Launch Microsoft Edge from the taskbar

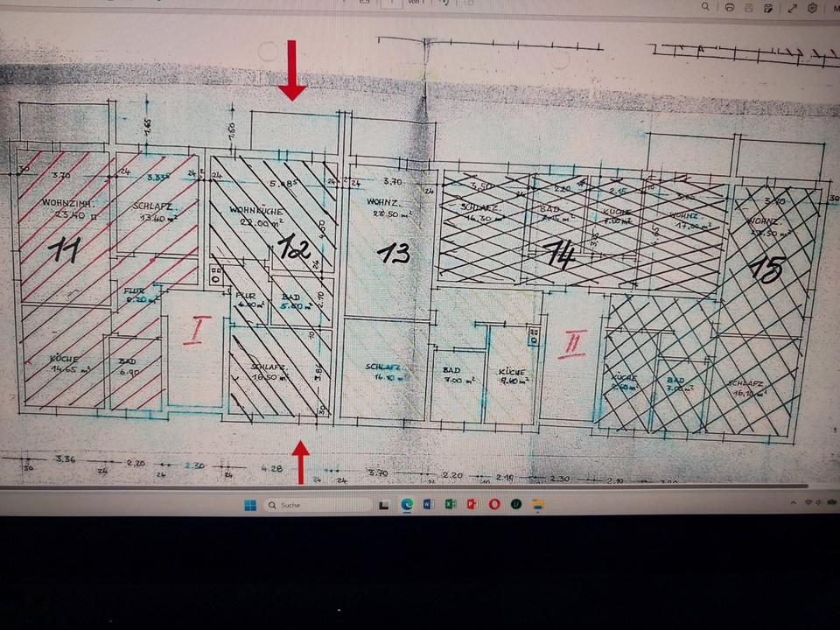407,505
